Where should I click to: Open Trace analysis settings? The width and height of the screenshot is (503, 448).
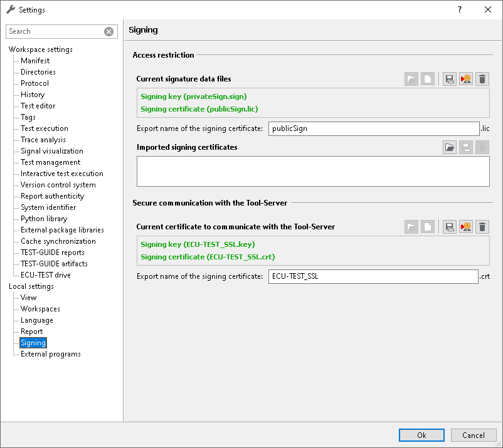pyautogui.click(x=43, y=140)
